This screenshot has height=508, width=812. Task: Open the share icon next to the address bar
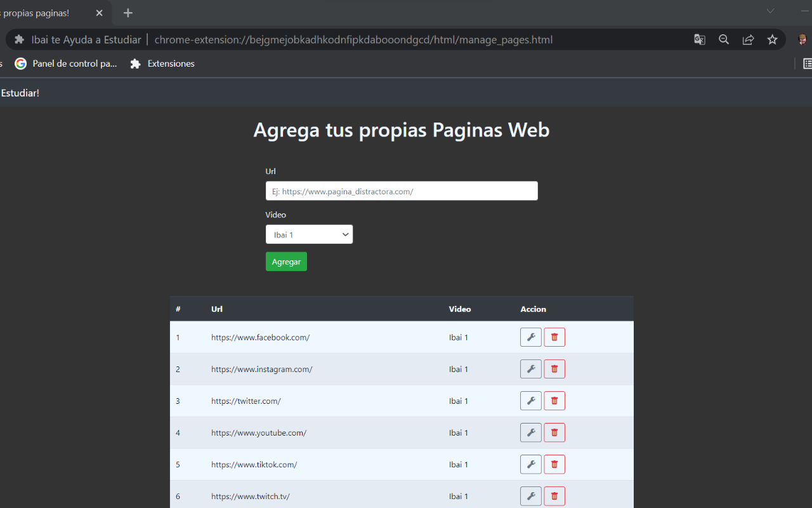tap(748, 39)
